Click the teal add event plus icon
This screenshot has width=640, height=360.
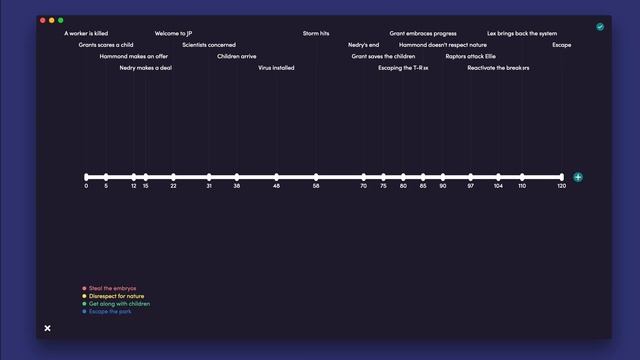(x=578, y=177)
